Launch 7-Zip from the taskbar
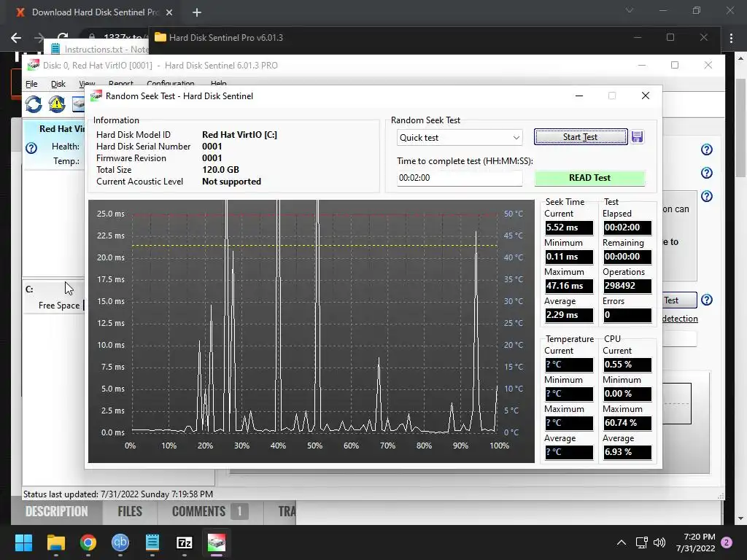The image size is (747, 560). [x=185, y=542]
